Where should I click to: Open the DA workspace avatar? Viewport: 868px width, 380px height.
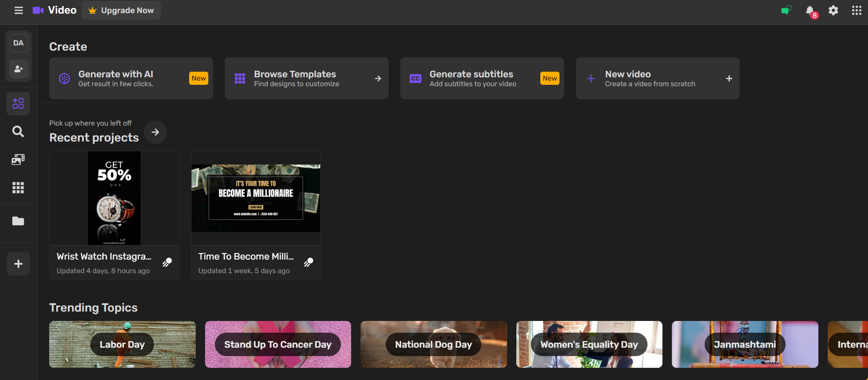point(19,43)
